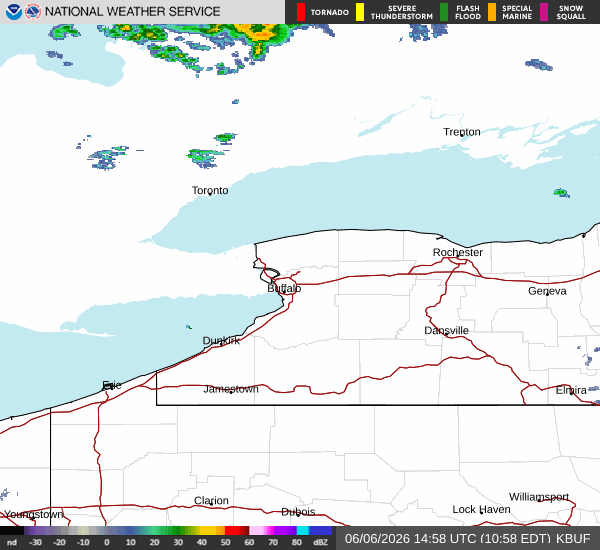This screenshot has width=600, height=550.
Task: Click the SEVERE THUNDERSTORM legend label
Action: click(402, 13)
